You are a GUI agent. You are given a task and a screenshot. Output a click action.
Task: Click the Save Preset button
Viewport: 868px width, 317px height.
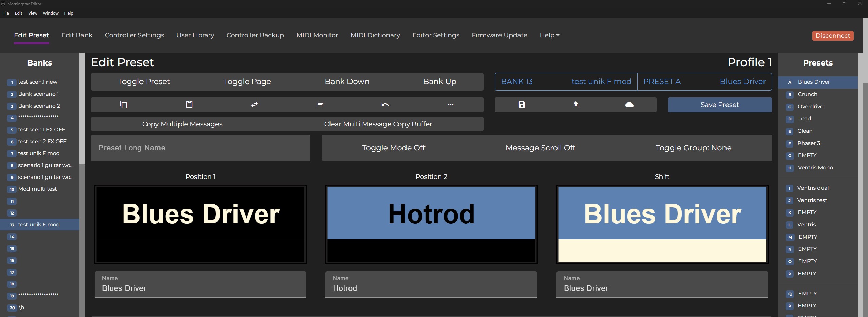(x=720, y=105)
